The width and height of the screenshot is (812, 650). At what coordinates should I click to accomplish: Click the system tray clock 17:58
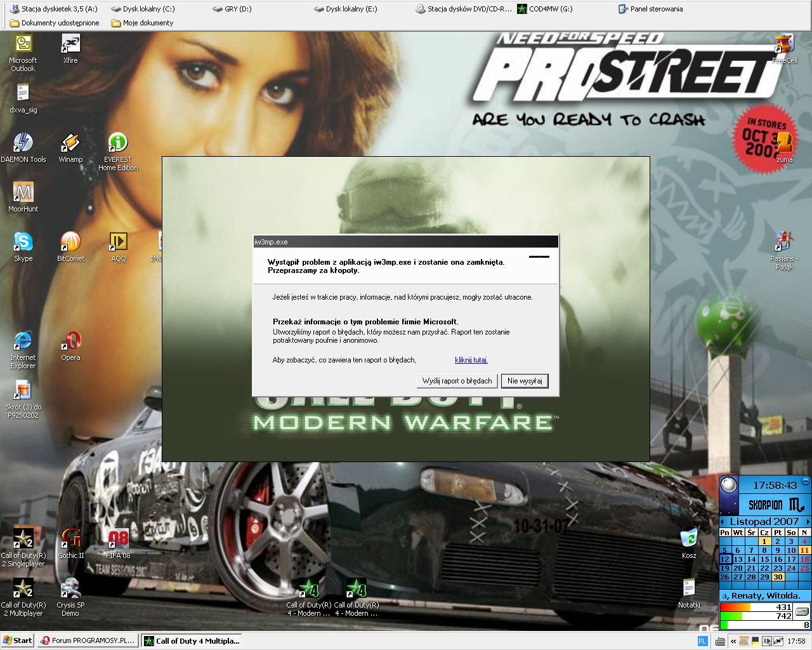pos(796,641)
